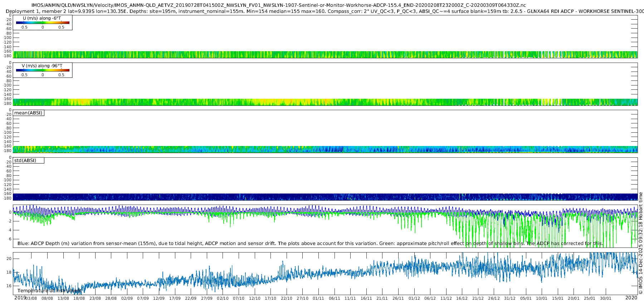The height and width of the screenshot is (304, 644).
Task: Click the IMOS copyright timestamp text
Action: (640, 243)
